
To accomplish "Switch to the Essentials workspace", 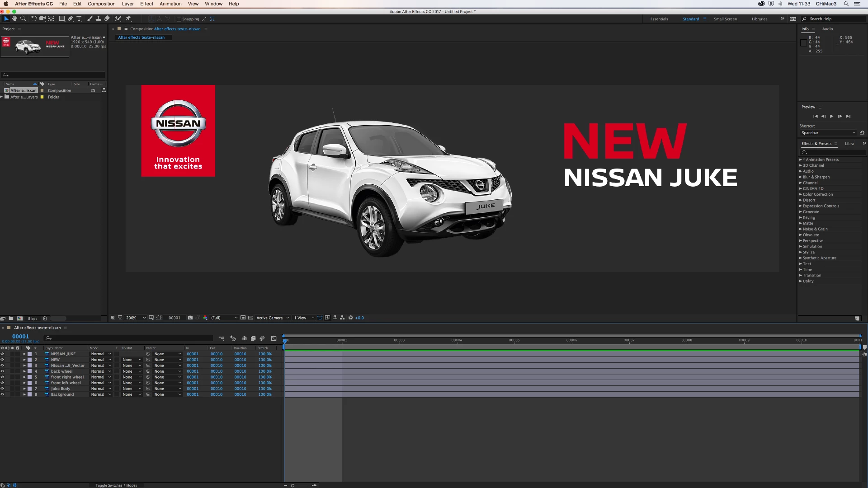I will point(659,19).
